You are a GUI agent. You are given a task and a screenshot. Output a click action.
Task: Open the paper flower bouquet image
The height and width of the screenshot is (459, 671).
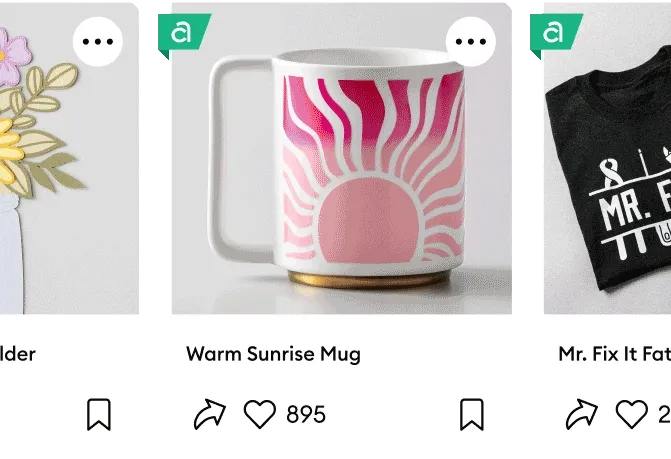coord(69,158)
